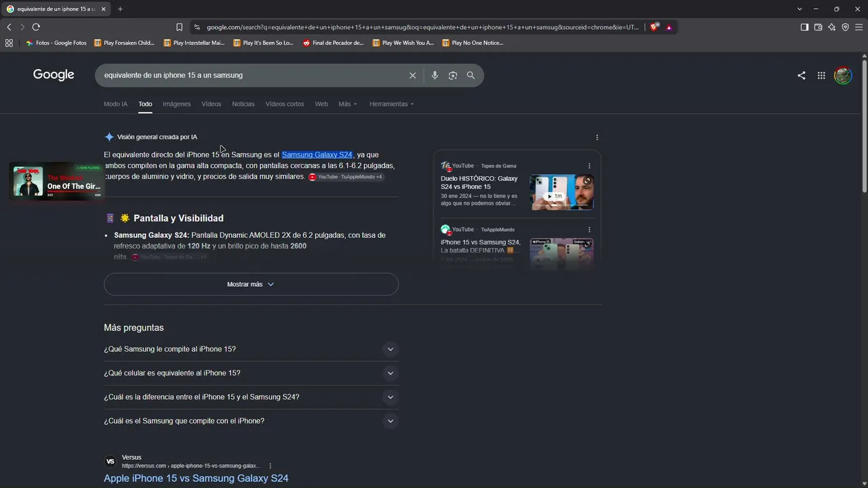
Task: Open AI overview options menu
Action: 597,137
